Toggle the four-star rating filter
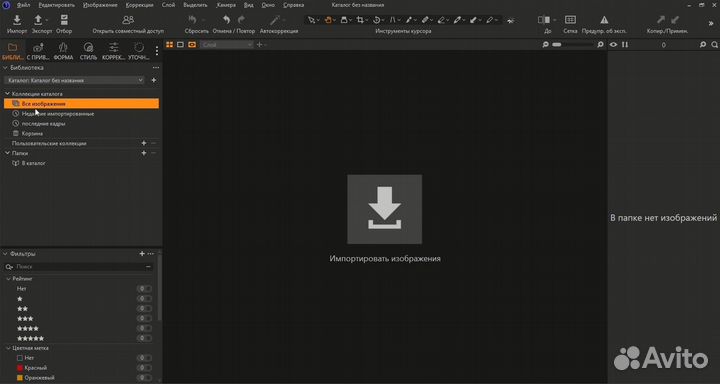 (144, 328)
